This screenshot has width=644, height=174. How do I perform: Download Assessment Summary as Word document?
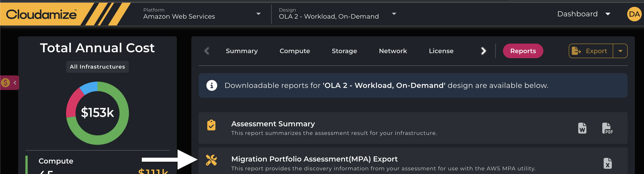[582, 128]
